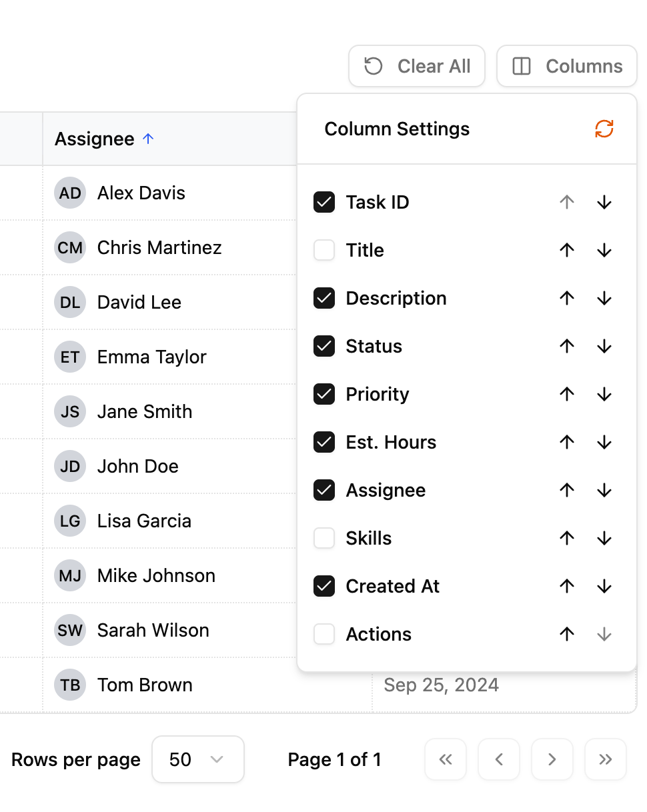Image resolution: width=647 pixels, height=812 pixels.
Task: Go to previous page using left chevron
Action: (x=498, y=759)
